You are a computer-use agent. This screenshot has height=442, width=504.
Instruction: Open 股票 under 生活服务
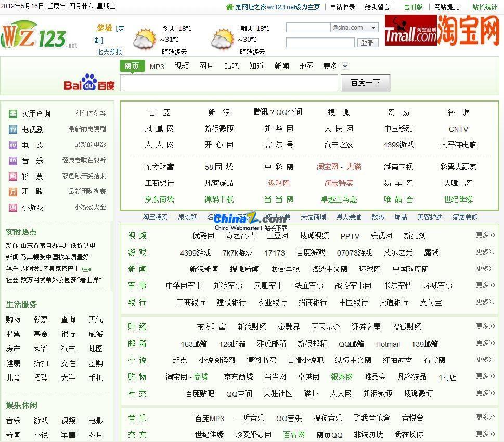coord(13,334)
